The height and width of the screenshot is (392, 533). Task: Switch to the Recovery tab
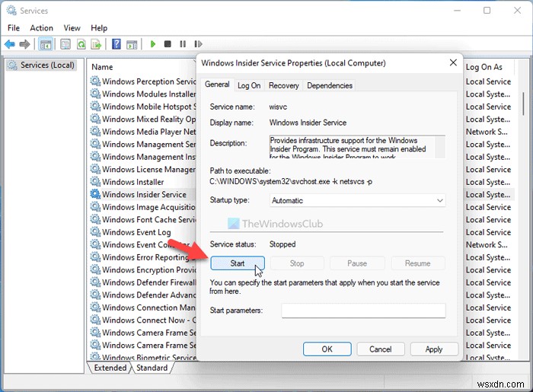pos(284,85)
